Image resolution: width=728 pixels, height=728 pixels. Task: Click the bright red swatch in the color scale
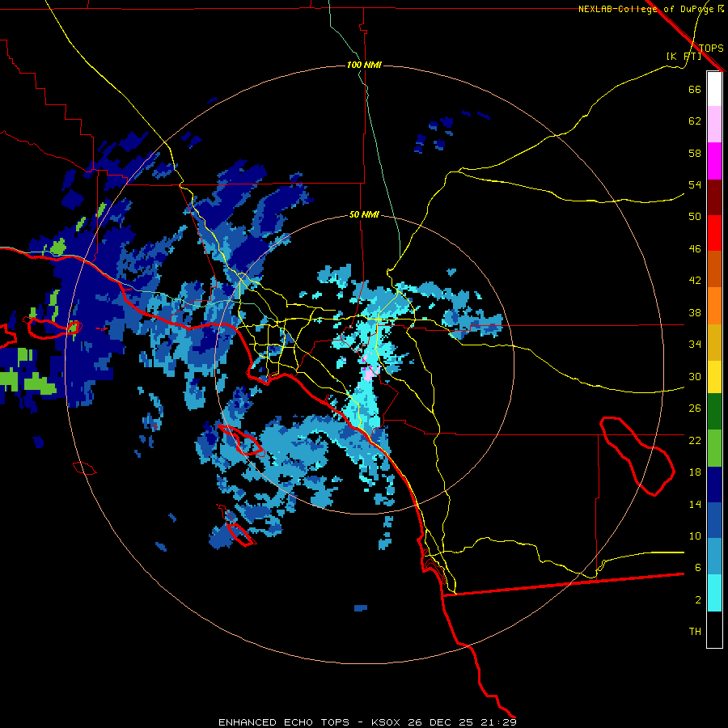(x=714, y=233)
